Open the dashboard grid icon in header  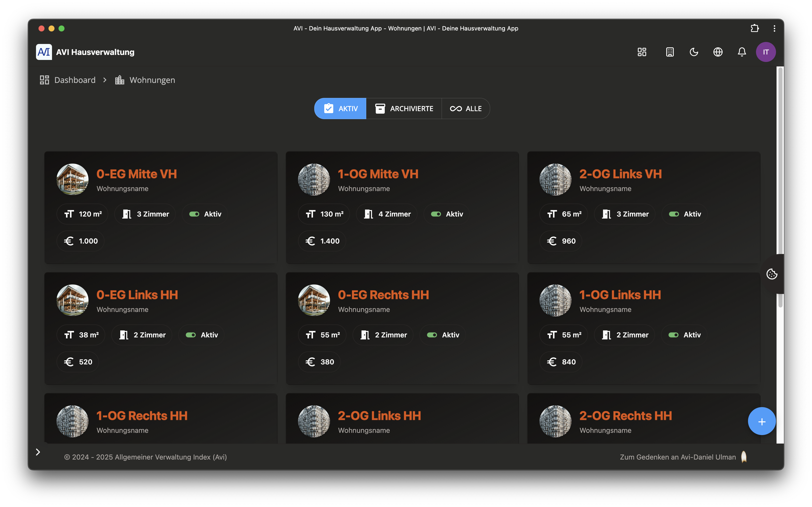pos(641,52)
